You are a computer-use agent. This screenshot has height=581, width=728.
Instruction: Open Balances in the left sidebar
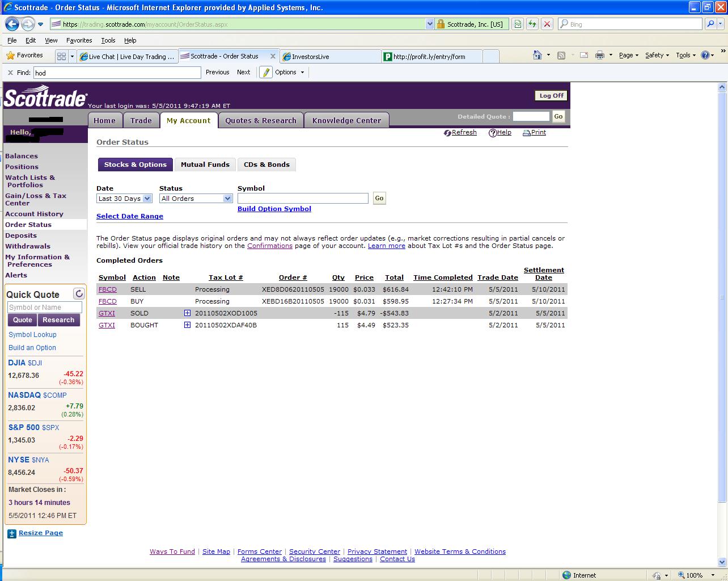(22, 156)
